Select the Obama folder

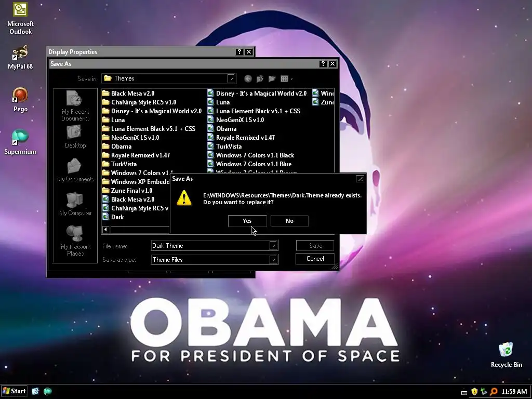(x=117, y=146)
